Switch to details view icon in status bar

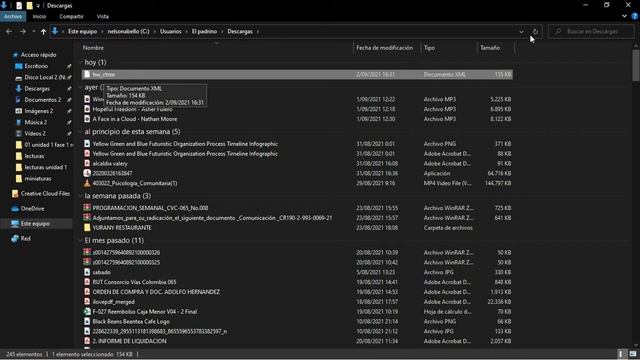pos(621,354)
